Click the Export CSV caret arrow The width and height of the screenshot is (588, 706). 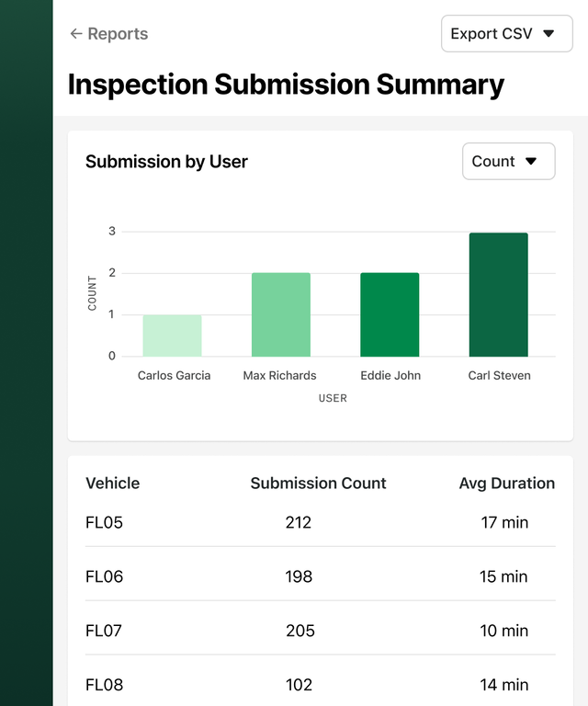click(x=549, y=34)
